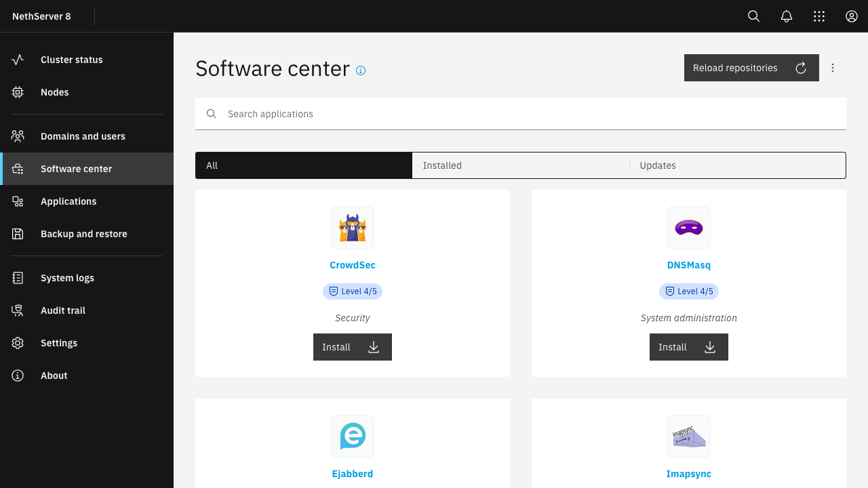
Task: Install the DNSMasq application
Action: click(689, 347)
